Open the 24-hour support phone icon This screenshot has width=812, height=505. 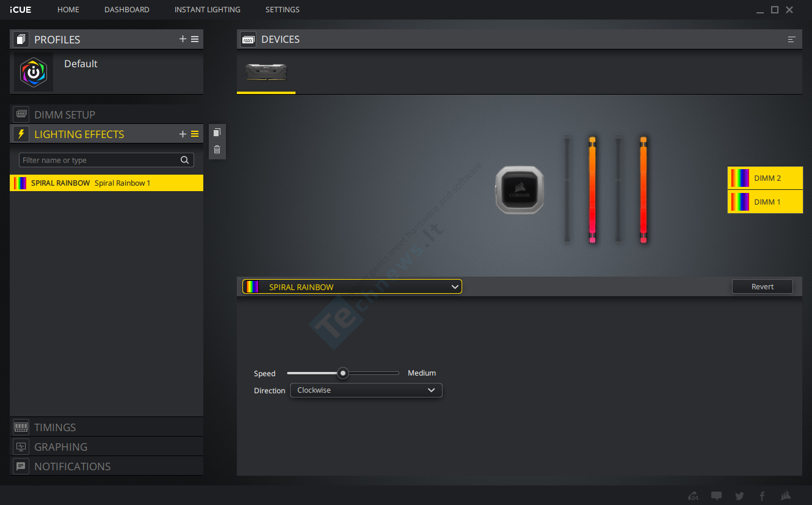click(x=693, y=496)
